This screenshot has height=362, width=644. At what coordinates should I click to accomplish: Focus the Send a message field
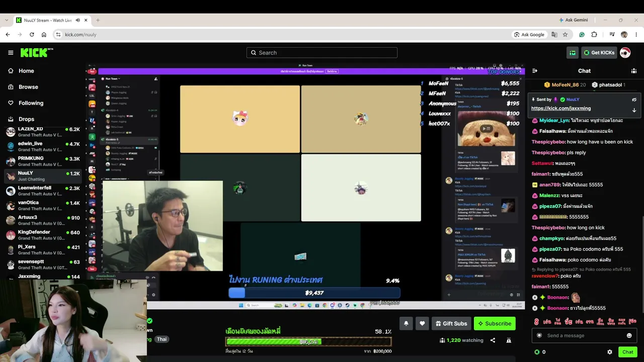coord(584,335)
